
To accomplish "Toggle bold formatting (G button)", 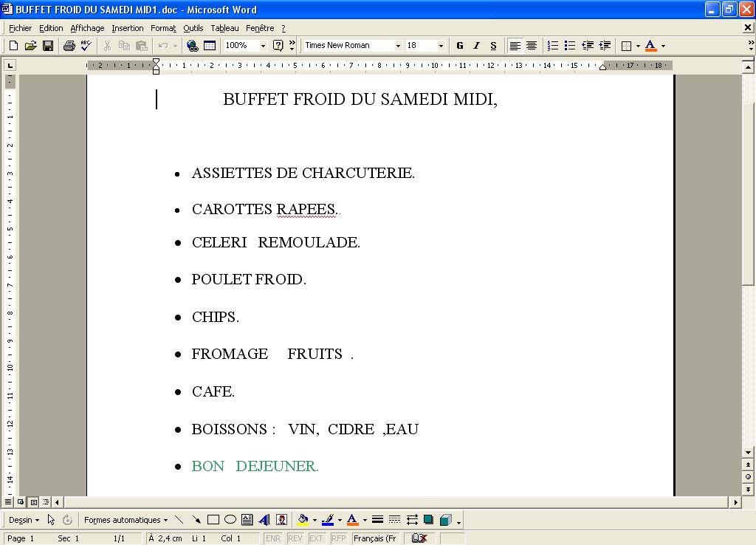I will coord(460,46).
